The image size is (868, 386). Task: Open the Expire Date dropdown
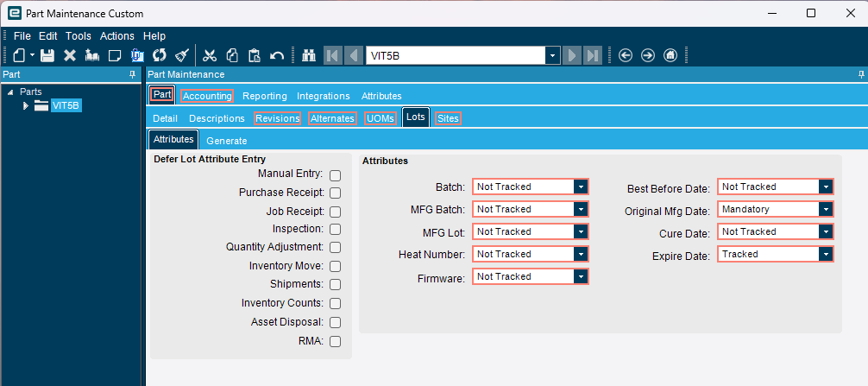(826, 254)
